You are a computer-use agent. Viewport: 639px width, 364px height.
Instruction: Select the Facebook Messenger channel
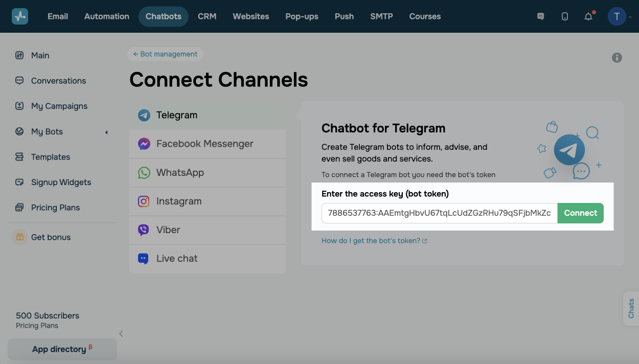click(x=204, y=144)
